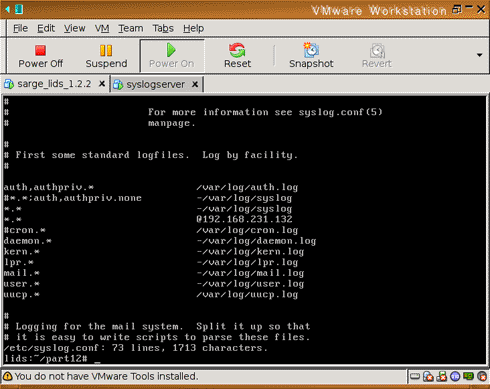Click the hard disk status icon
This screenshot has height=389, width=490.
point(415,377)
